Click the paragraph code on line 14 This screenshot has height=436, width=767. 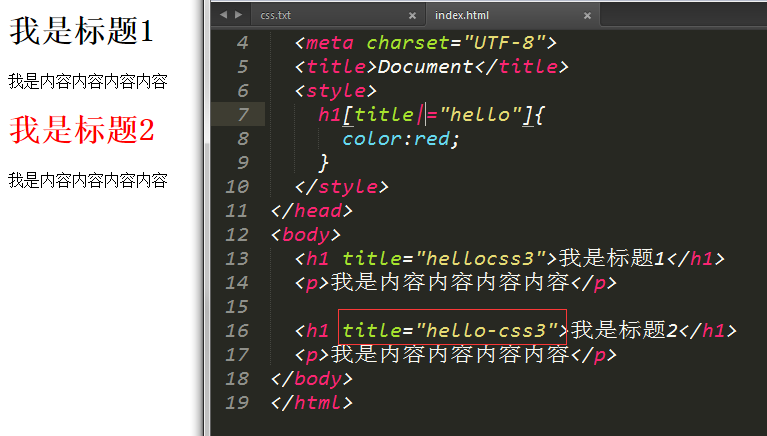[455, 282]
